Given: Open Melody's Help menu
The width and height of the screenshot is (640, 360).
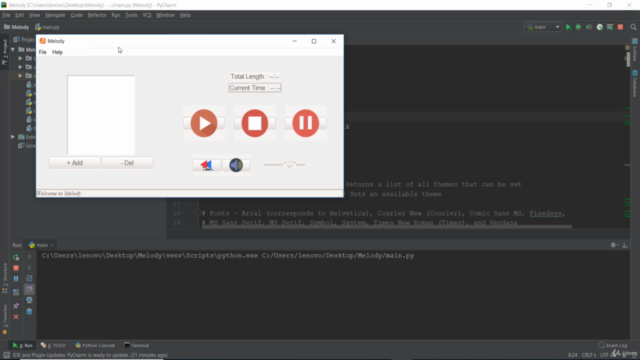Looking at the screenshot, I should click(57, 52).
